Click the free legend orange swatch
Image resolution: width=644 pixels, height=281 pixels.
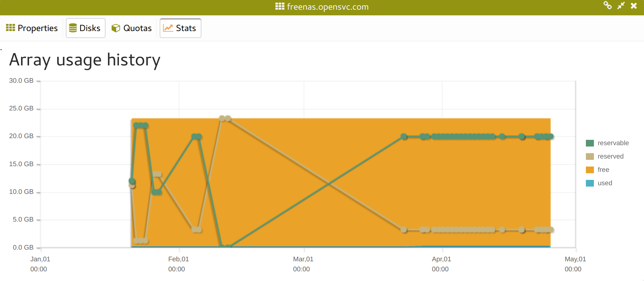click(590, 170)
